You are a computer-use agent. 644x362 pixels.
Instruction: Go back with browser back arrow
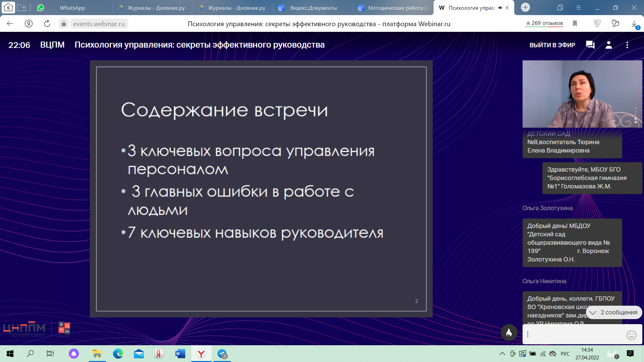[x=10, y=23]
